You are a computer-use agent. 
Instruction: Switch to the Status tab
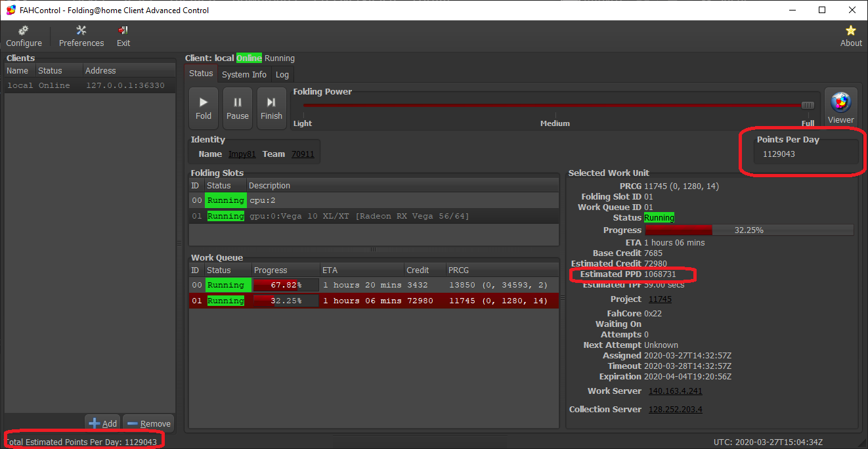[x=201, y=74]
